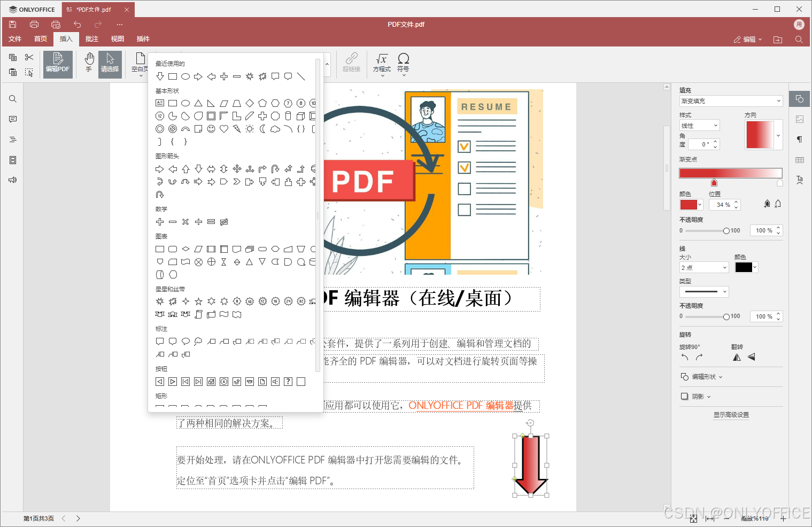Click the Select All icon
812x527 pixels.
point(29,72)
